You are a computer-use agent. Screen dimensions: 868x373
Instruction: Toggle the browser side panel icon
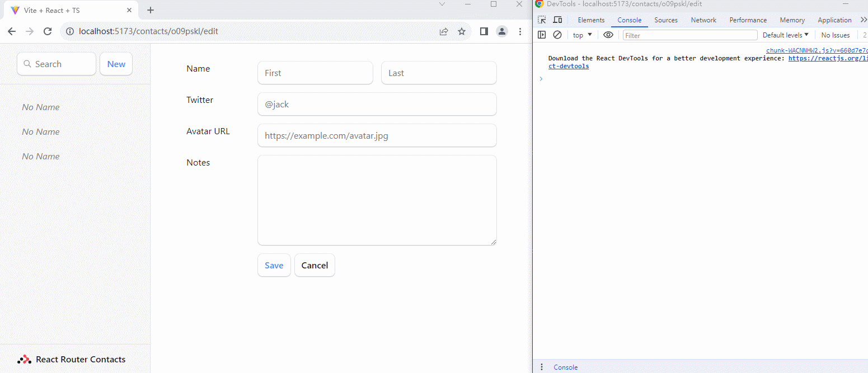coord(484,31)
